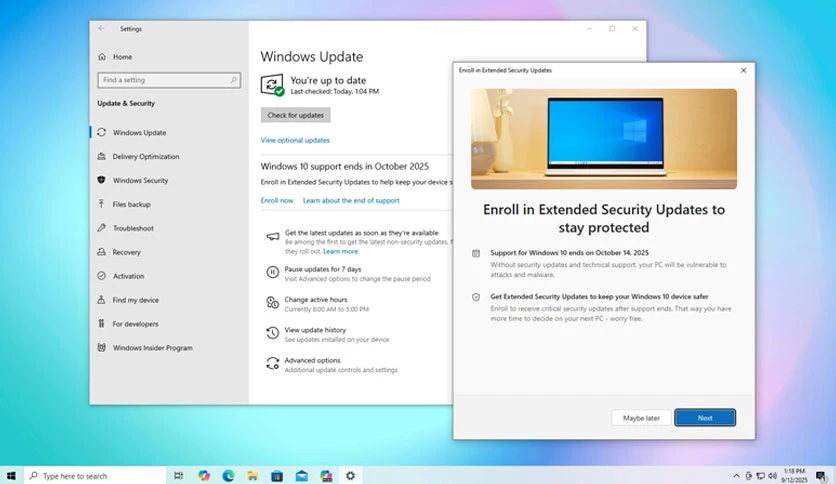The width and height of the screenshot is (836, 484).
Task: Click Advanced options text
Action: (312, 360)
